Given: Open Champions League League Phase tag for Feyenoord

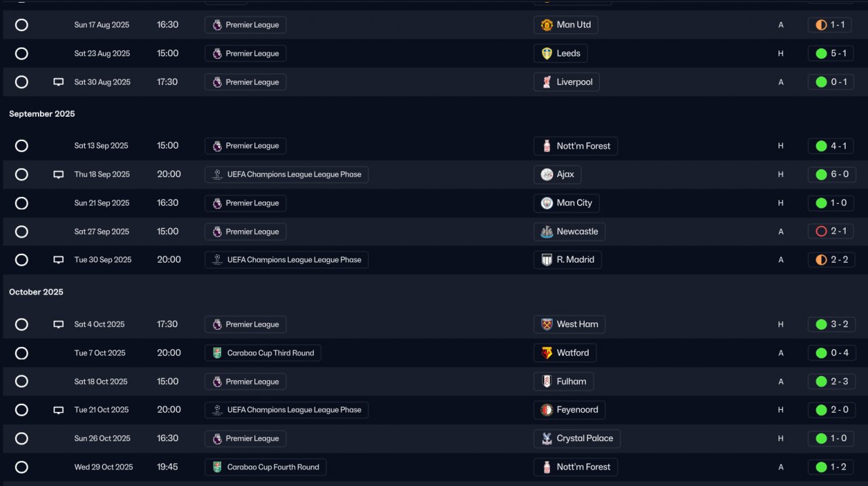Looking at the screenshot, I should pos(287,410).
